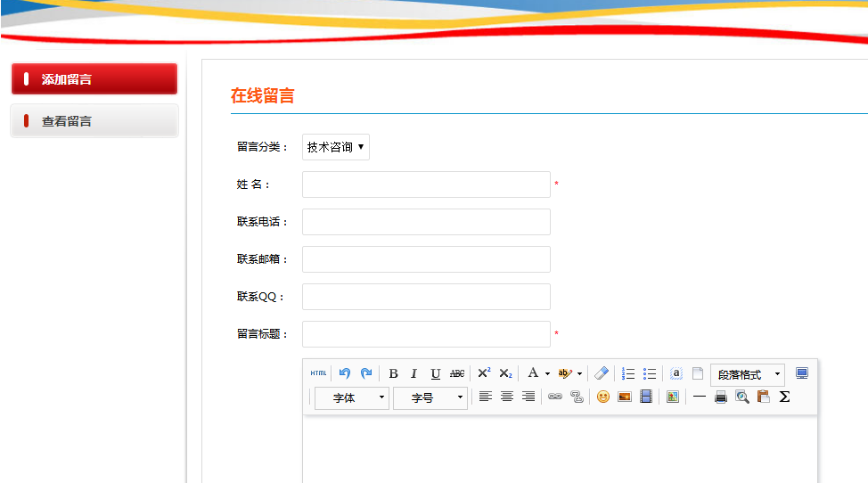Screen dimensions: 868x483
Task: Toggle italic formatting in the editor
Action: [414, 373]
